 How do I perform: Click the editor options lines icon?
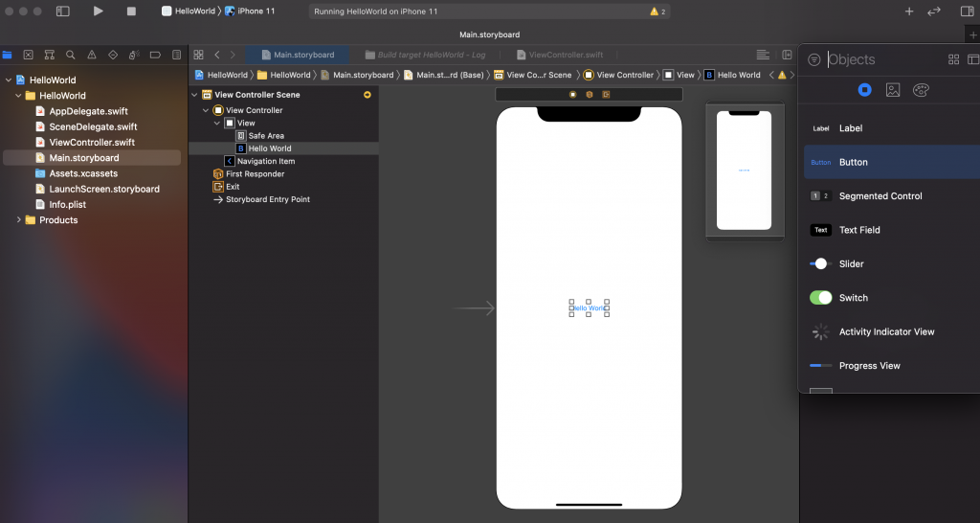[x=763, y=55]
